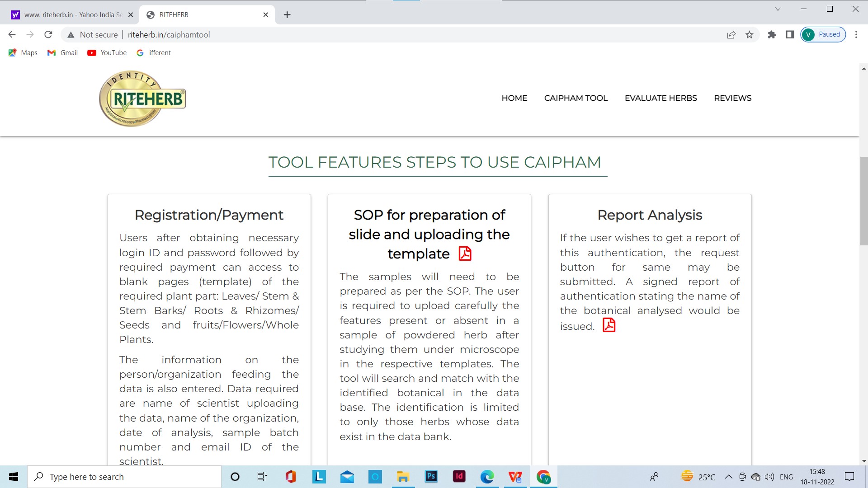This screenshot has height=488, width=868.
Task: Open File Explorer in taskbar
Action: pos(403,477)
